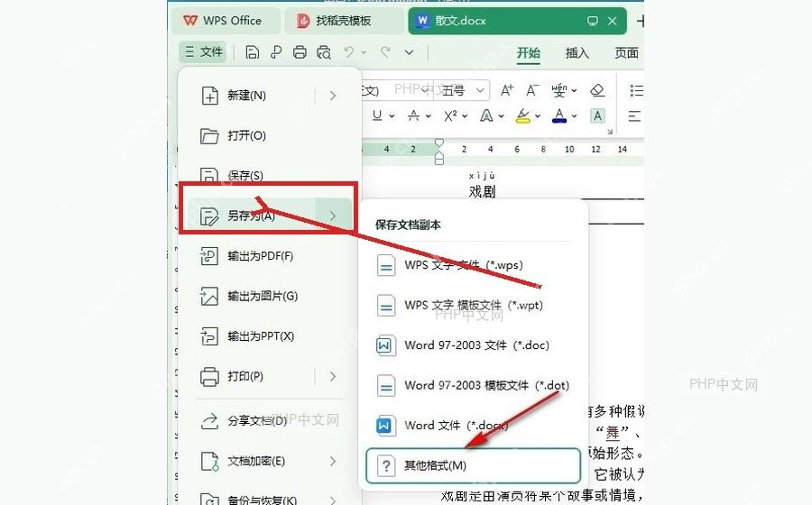Click the new tab plus button
The image size is (812, 505).
(640, 22)
